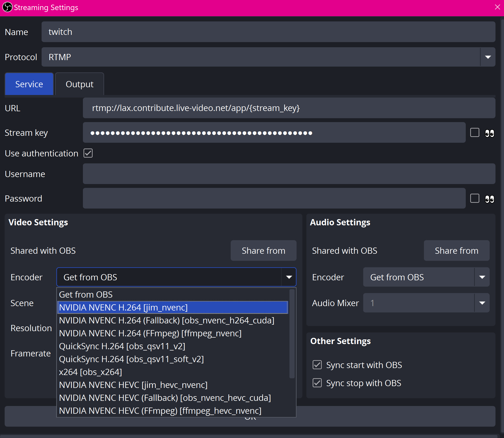Select Get from OBS list option
This screenshot has width=504, height=438.
point(173,294)
